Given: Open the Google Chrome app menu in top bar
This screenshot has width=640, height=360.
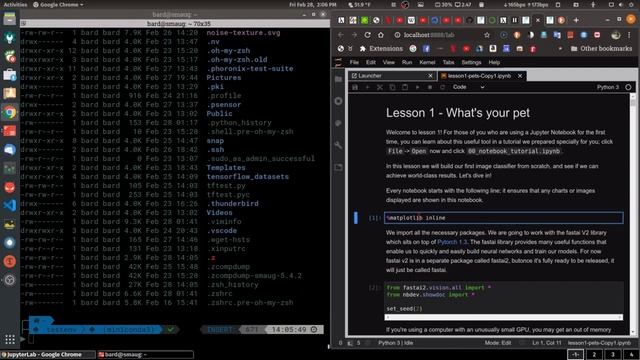Looking at the screenshot, I should pyautogui.click(x=58, y=4).
